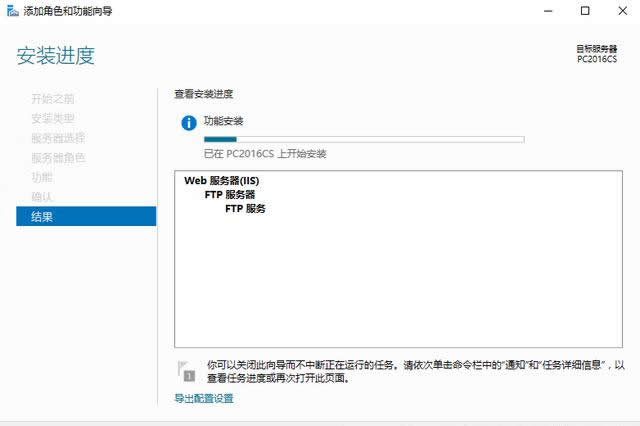Minimize the wizard window
The width and height of the screenshot is (640, 426).
click(548, 11)
